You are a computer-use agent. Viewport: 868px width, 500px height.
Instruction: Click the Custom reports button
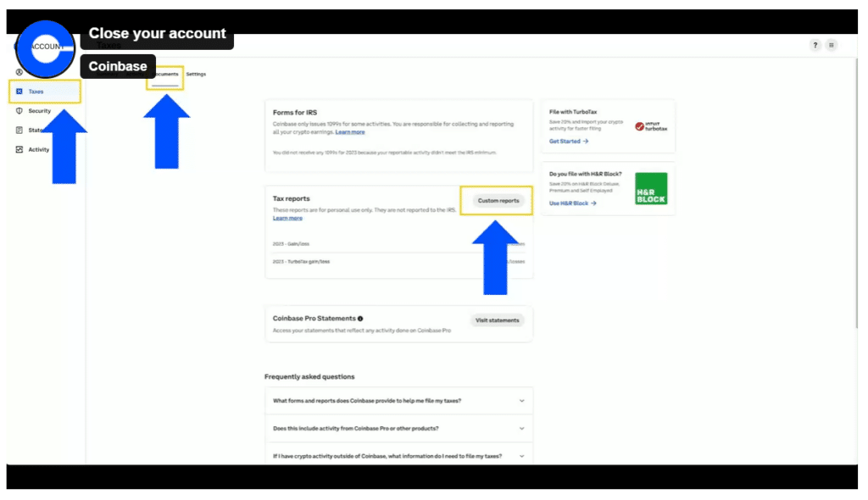(x=498, y=201)
